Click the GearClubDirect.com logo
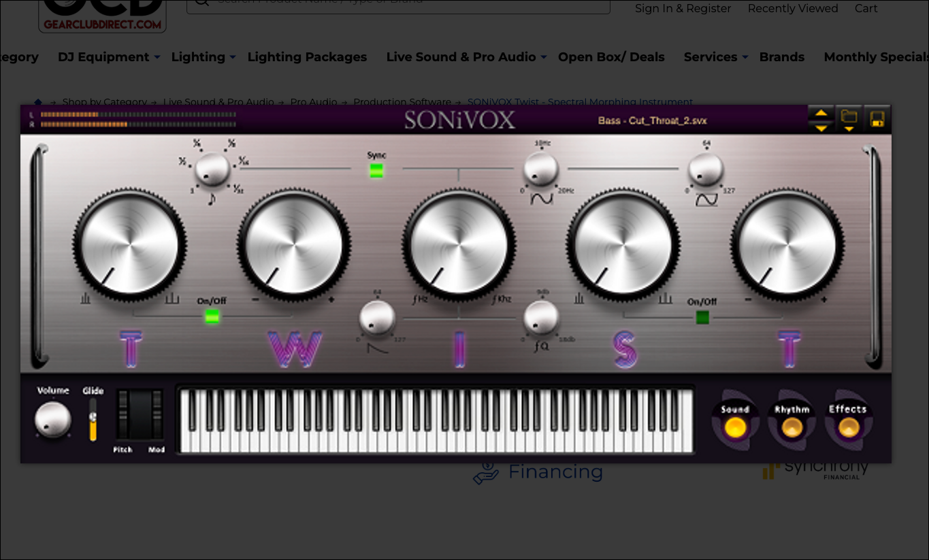 click(102, 16)
